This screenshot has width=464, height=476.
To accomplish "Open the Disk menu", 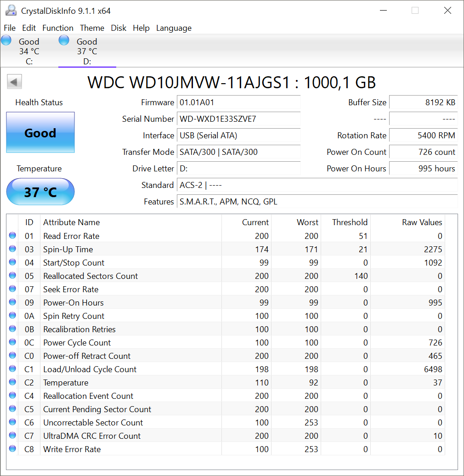I will (119, 28).
